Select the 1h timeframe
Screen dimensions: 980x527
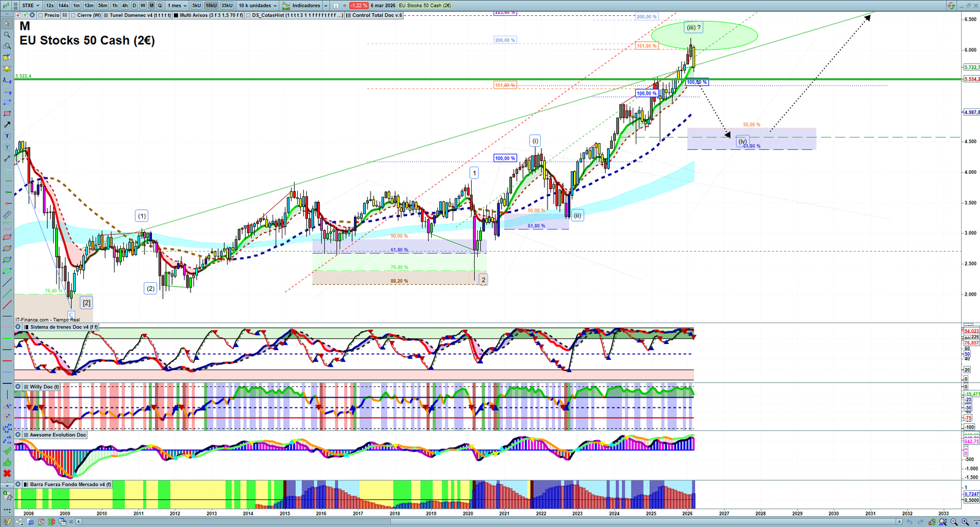[115, 6]
